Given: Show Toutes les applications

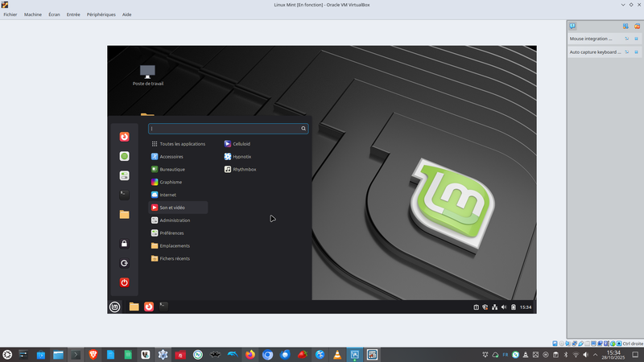Looking at the screenshot, I should [x=180, y=144].
